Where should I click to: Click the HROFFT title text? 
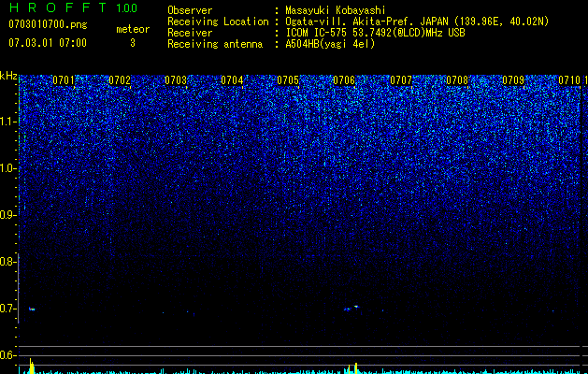pyautogui.click(x=58, y=7)
